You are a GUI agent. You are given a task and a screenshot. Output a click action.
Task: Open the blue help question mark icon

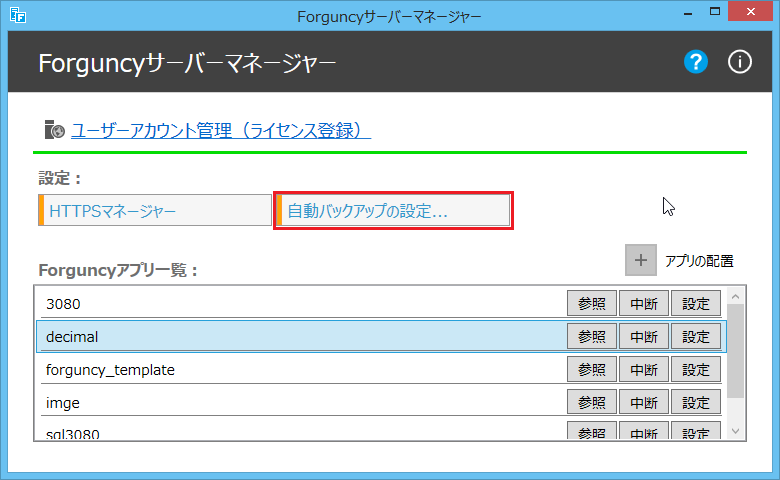695,62
